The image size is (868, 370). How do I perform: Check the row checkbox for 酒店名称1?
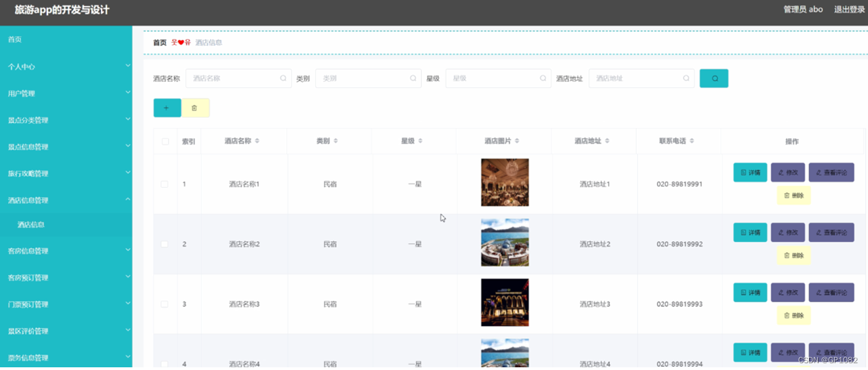tap(165, 184)
